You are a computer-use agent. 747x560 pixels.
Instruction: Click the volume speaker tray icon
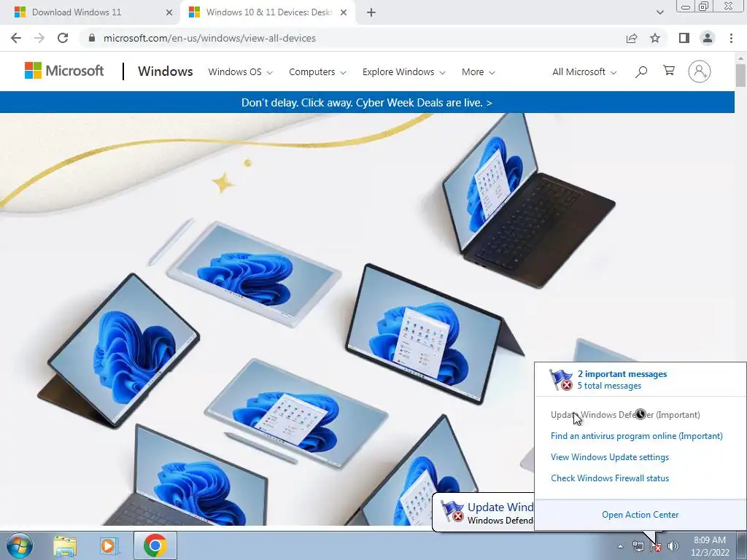tap(673, 546)
